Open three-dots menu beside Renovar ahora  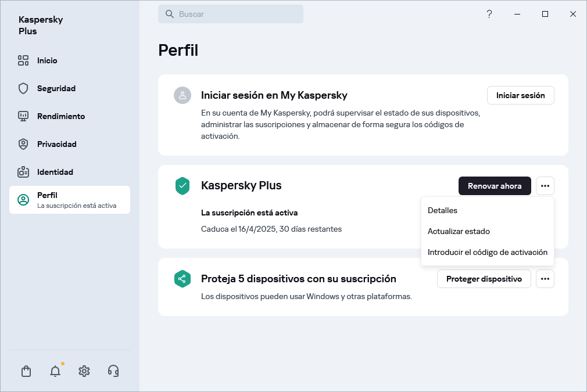(x=545, y=186)
